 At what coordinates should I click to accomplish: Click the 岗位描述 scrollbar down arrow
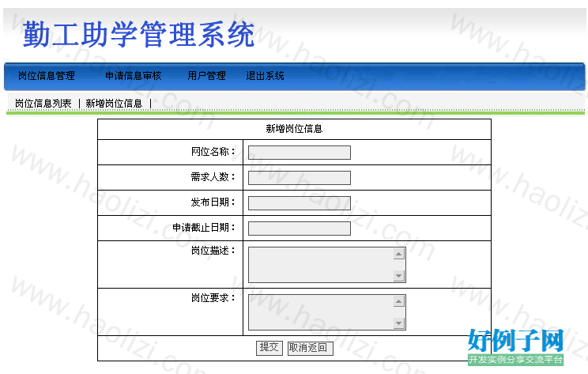pos(398,276)
